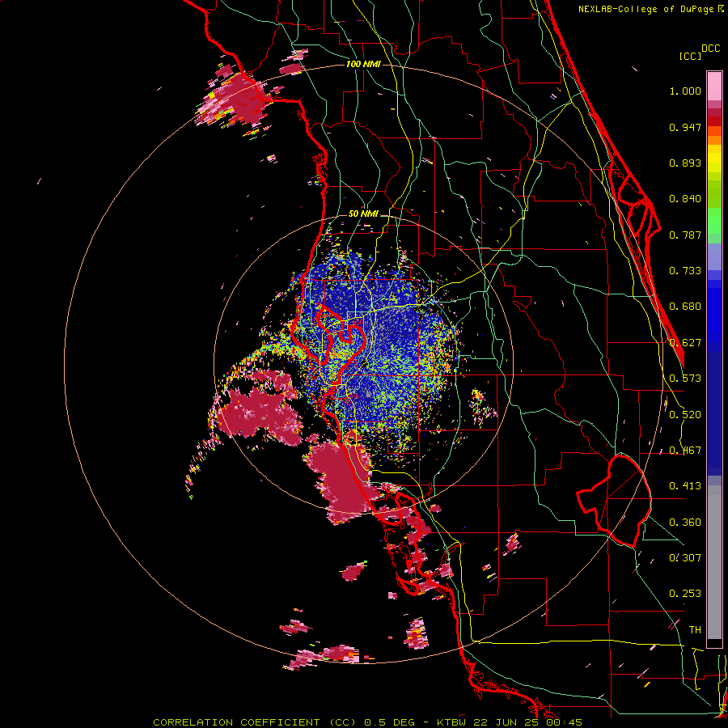This screenshot has height=728, width=728.
Task: Select the 0.787 color scale value
Action: tap(685, 235)
